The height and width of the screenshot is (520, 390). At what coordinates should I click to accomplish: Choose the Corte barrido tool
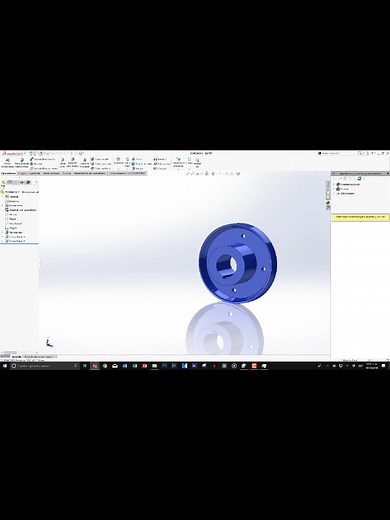click(100, 159)
